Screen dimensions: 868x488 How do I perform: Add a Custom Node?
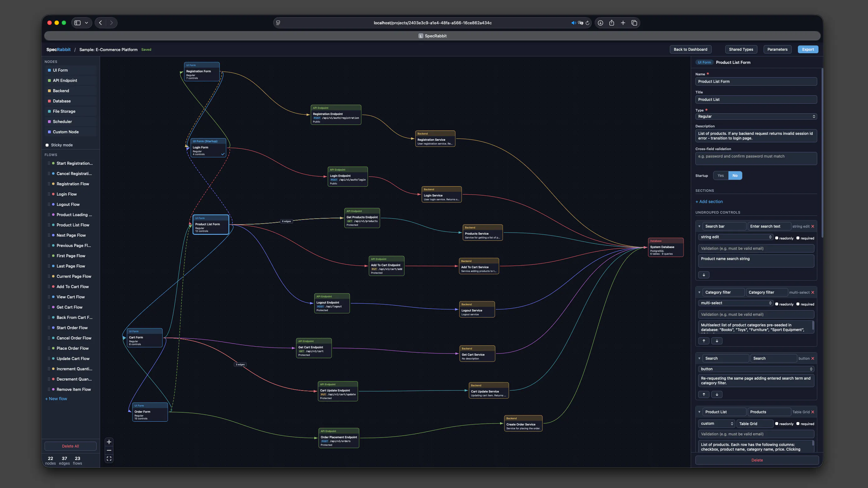tap(70, 132)
